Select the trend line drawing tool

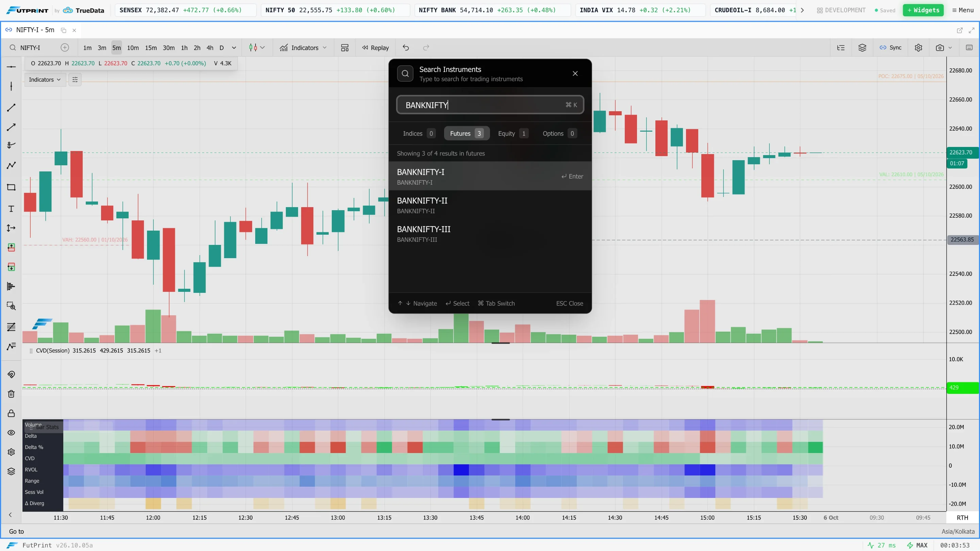coord(11,107)
